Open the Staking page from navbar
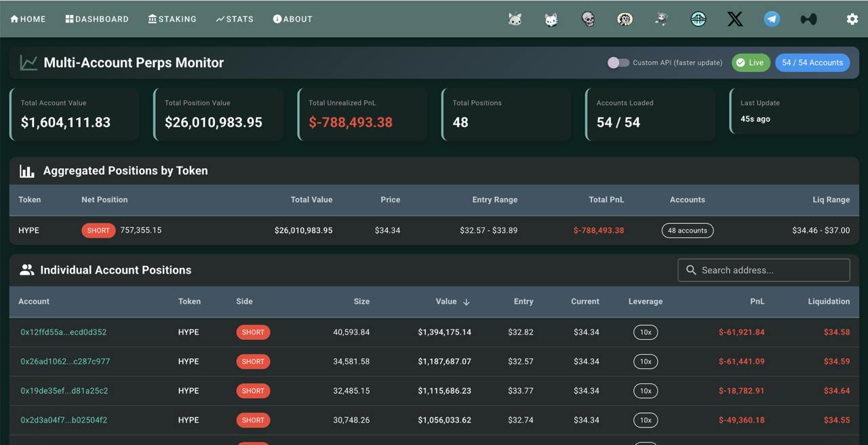This screenshot has height=445, width=868. coord(172,19)
